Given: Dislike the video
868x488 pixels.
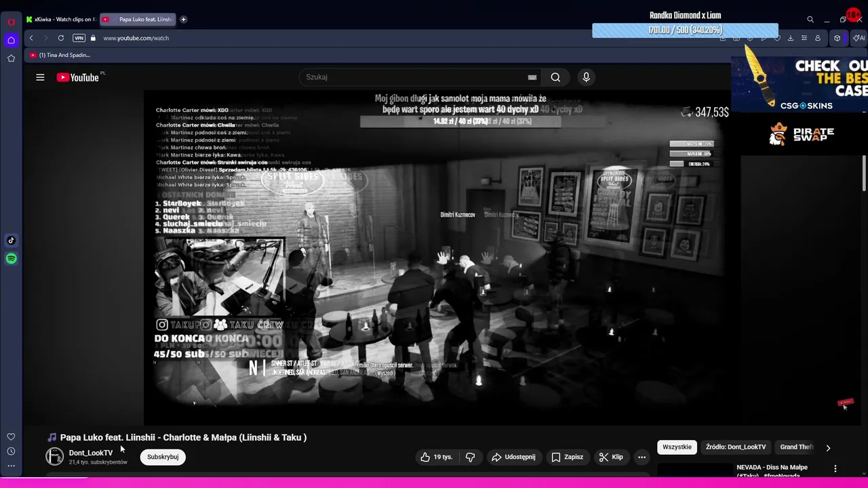Looking at the screenshot, I should (x=470, y=457).
